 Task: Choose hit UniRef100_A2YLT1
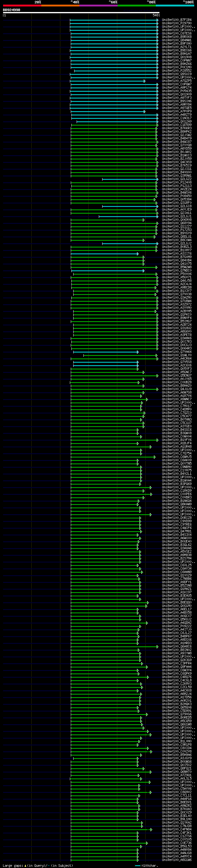(x=177, y=47)
